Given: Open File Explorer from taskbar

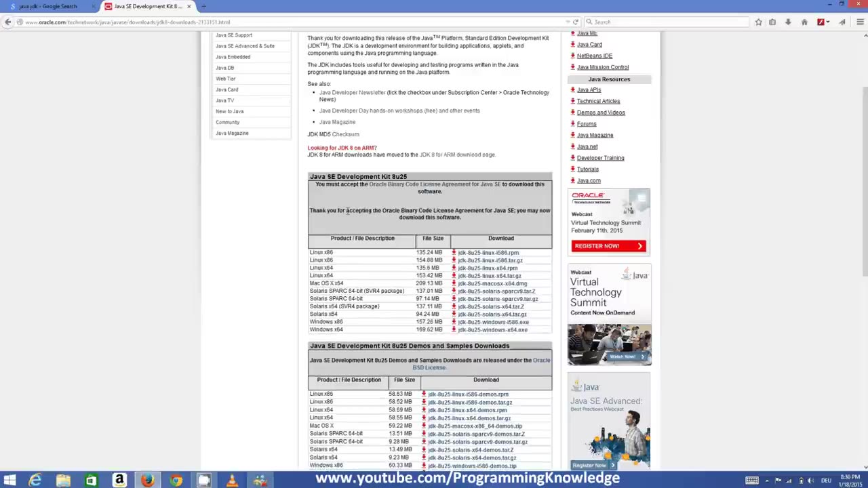Looking at the screenshot, I should click(63, 481).
